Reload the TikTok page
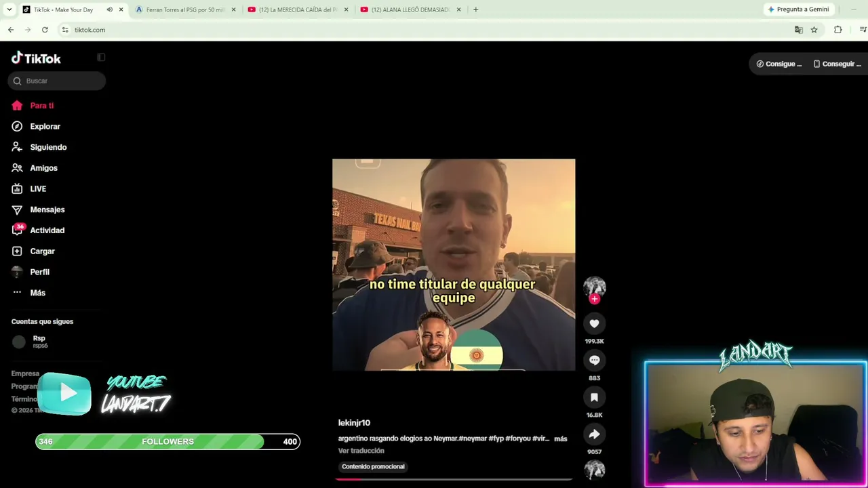Image resolution: width=868 pixels, height=488 pixels. pyautogui.click(x=45, y=30)
